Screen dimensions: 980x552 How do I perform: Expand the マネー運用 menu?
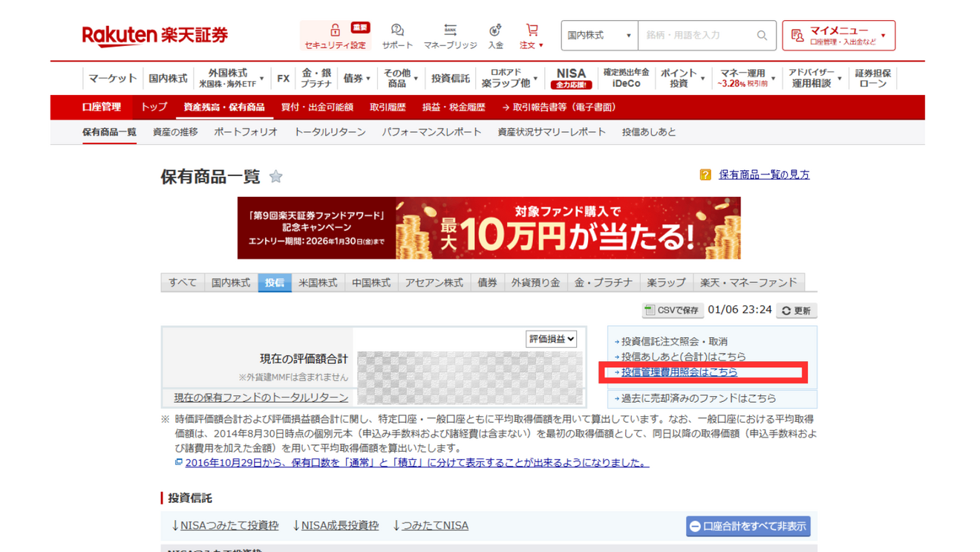coord(745,78)
